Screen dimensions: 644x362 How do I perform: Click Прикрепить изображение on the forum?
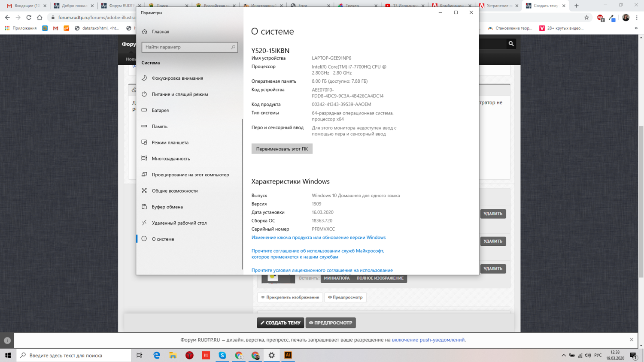(290, 297)
